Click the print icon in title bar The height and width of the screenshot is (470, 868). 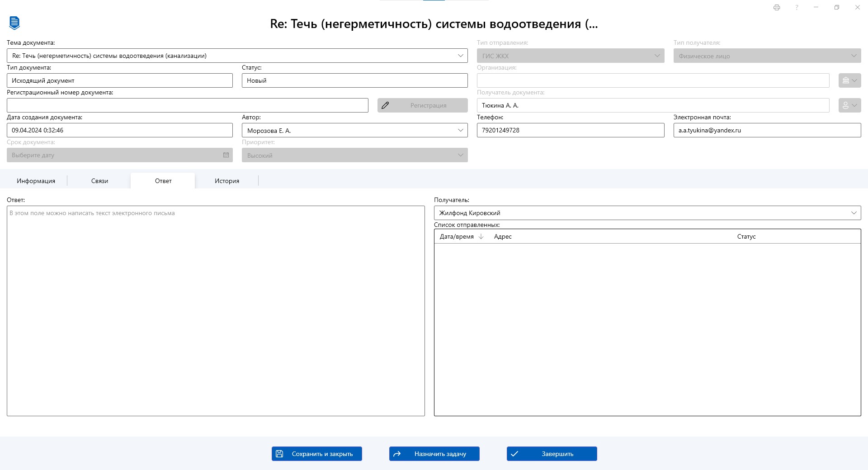[777, 7]
